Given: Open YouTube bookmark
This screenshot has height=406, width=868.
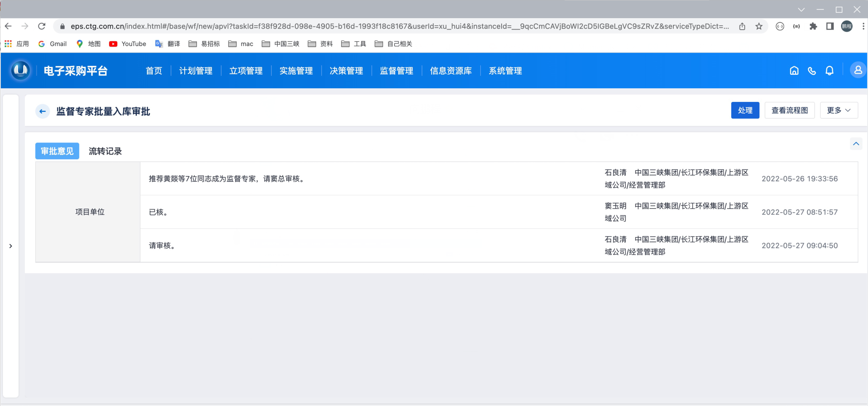Looking at the screenshot, I should (x=128, y=44).
